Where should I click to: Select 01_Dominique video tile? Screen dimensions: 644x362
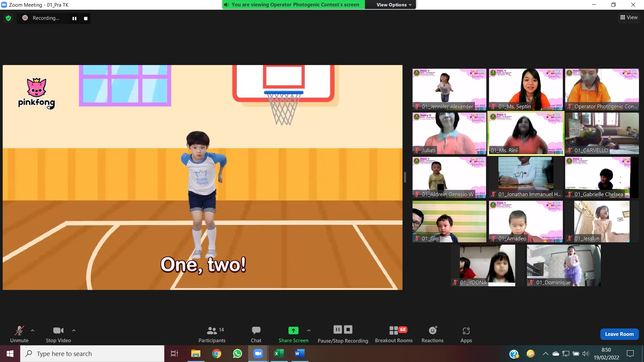pyautogui.click(x=563, y=265)
